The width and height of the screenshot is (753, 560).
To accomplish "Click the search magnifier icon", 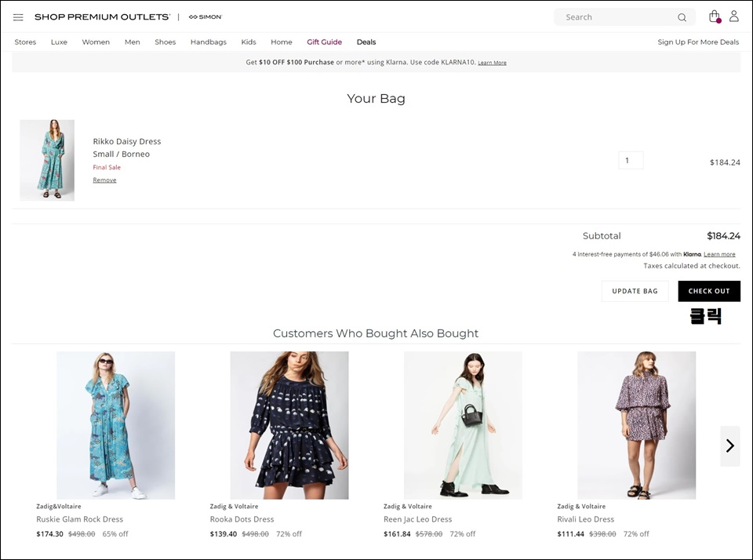I will point(682,17).
